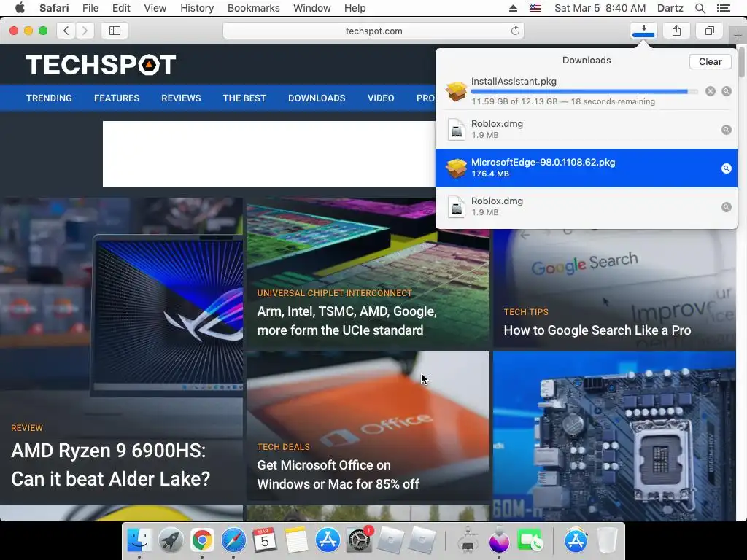Image resolution: width=747 pixels, height=560 pixels.
Task: Show the tab overview
Action: tap(709, 31)
